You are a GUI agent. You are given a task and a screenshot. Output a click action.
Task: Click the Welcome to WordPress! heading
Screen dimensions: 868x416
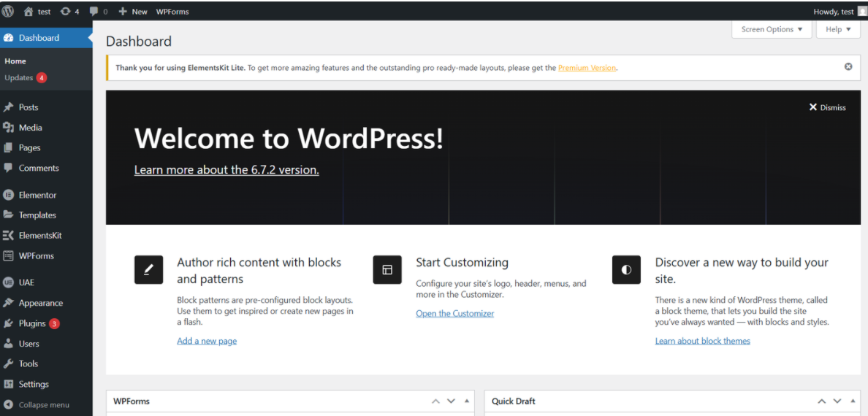coord(289,138)
